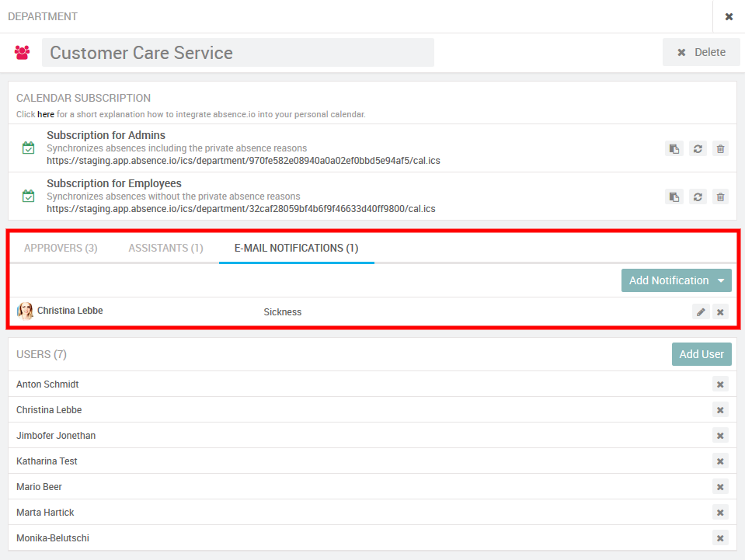Screen dimensions: 745x560
Task: Remove Anton Schmidt from department users
Action: coord(720,384)
